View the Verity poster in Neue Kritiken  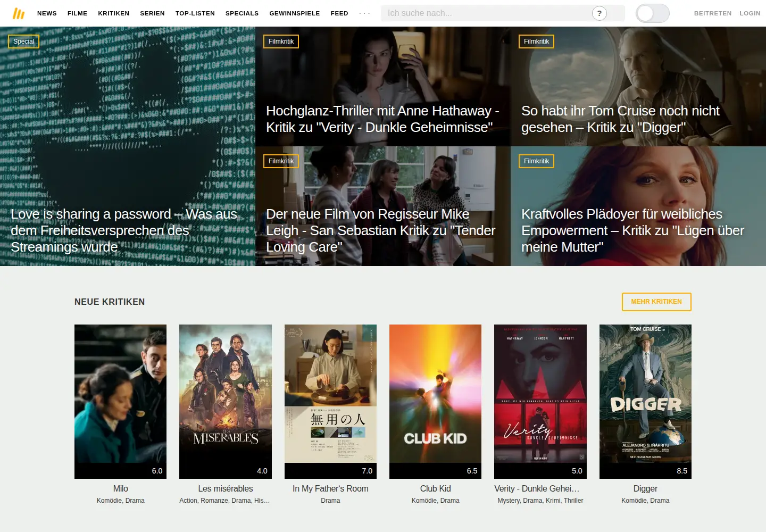(540, 402)
